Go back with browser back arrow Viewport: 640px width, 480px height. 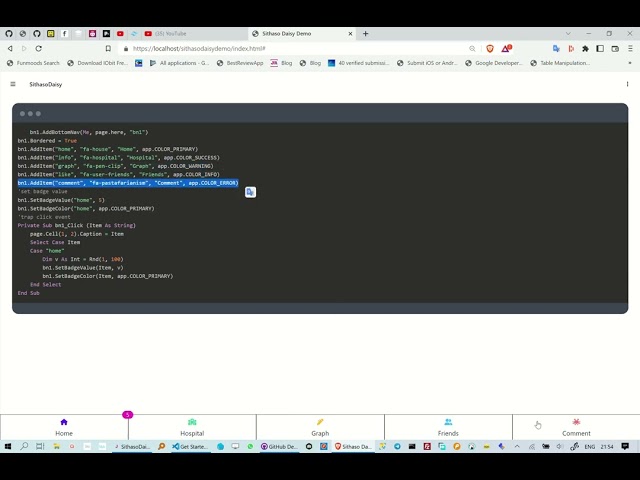click(10, 48)
